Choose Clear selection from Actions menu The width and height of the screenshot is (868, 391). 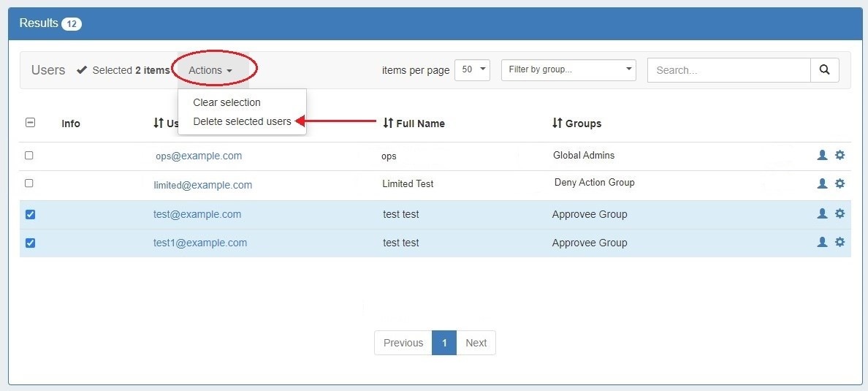226,102
